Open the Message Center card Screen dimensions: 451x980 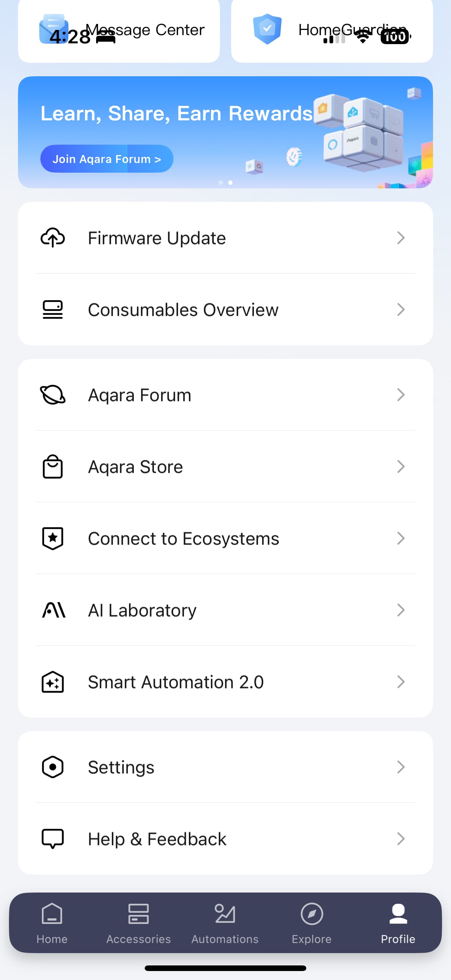(119, 30)
